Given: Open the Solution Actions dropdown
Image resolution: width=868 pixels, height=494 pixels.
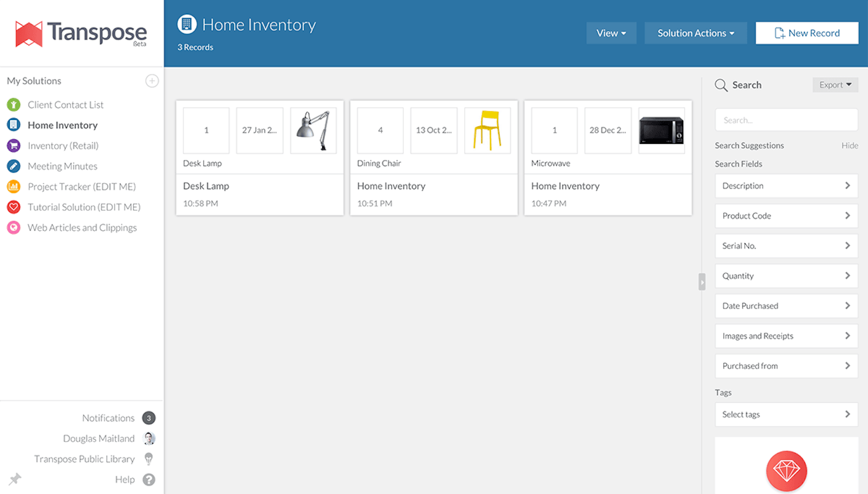Looking at the screenshot, I should [695, 33].
